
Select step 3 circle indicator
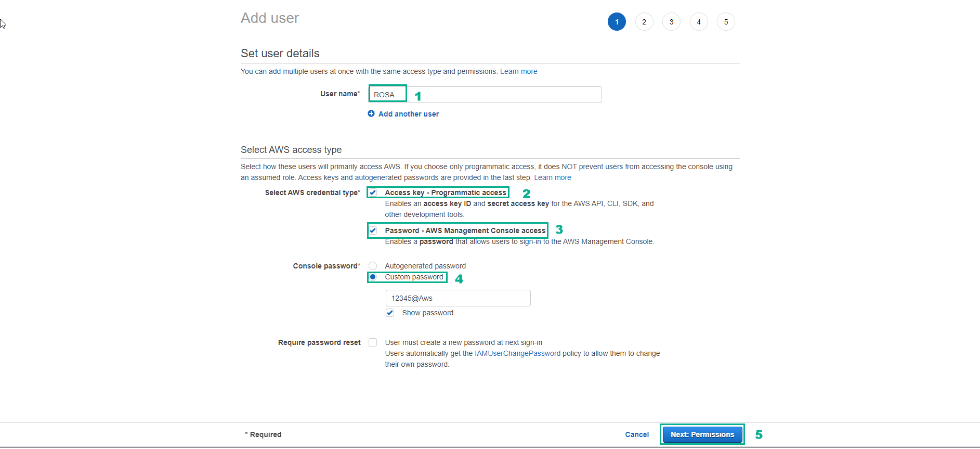[x=671, y=22]
